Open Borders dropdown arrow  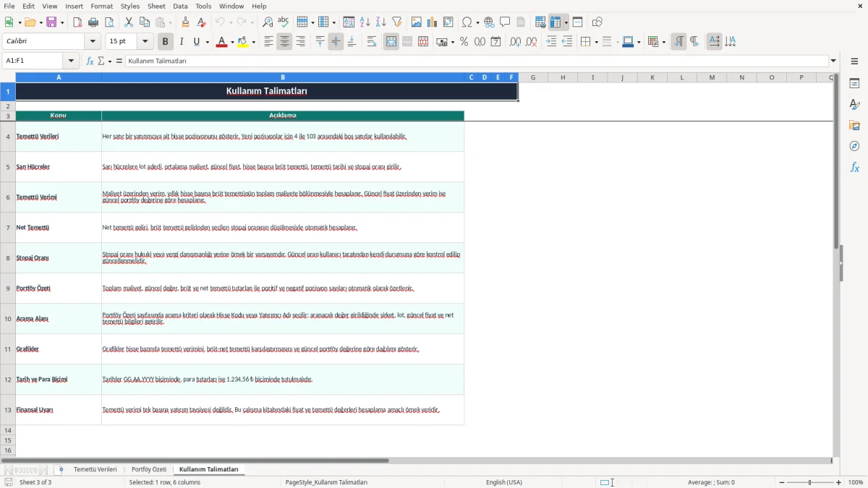[x=595, y=42]
